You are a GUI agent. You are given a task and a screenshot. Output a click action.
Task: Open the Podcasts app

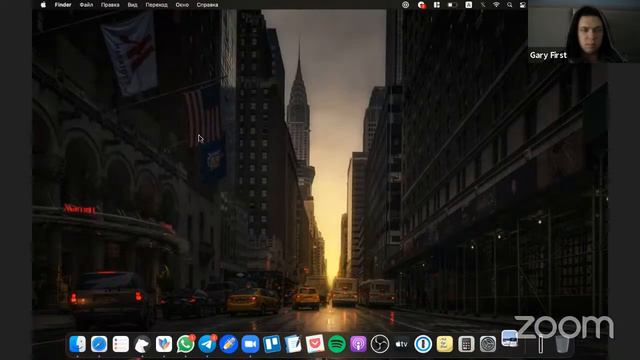pos(358,344)
